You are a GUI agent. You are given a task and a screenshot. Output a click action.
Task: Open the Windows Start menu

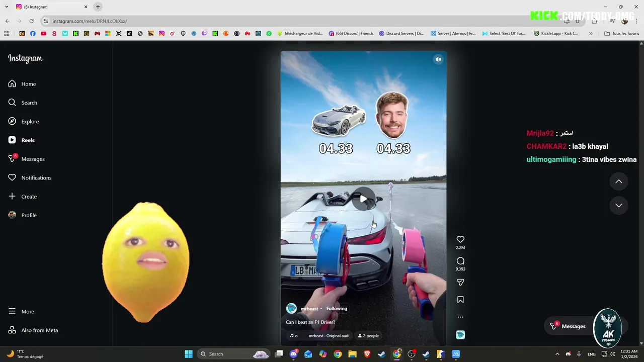189,354
